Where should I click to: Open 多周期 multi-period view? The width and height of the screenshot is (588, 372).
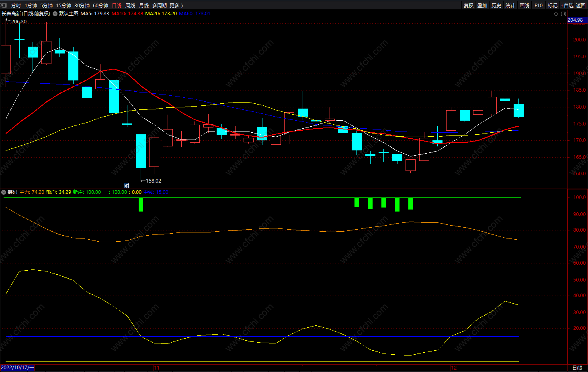click(x=160, y=6)
